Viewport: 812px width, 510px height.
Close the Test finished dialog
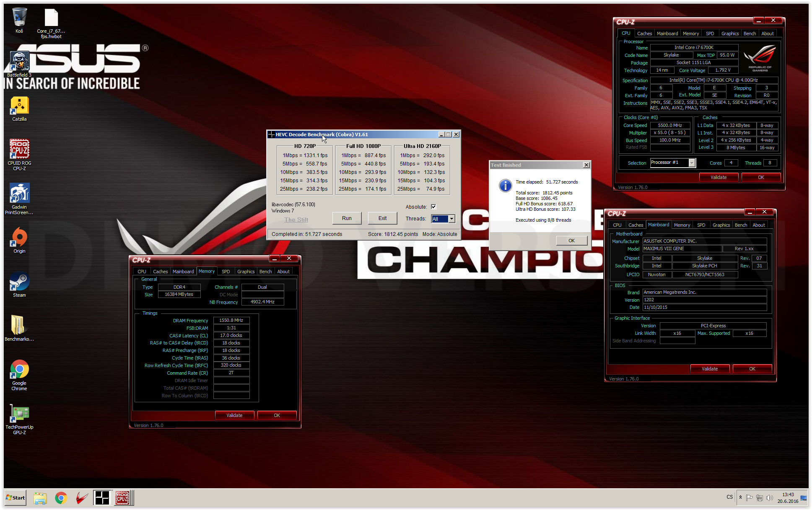(x=586, y=165)
